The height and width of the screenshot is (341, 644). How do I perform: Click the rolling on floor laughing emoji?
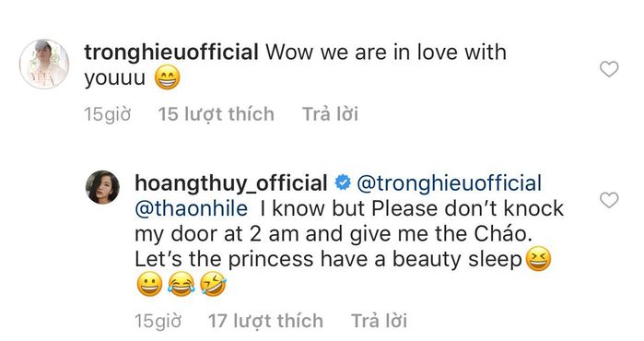tap(213, 284)
